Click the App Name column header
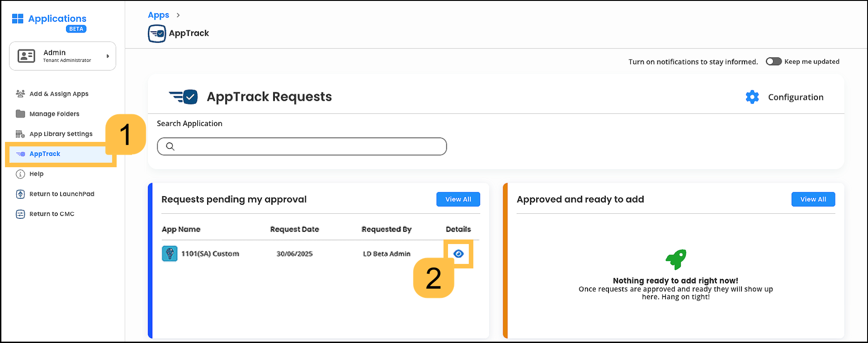 (x=181, y=230)
